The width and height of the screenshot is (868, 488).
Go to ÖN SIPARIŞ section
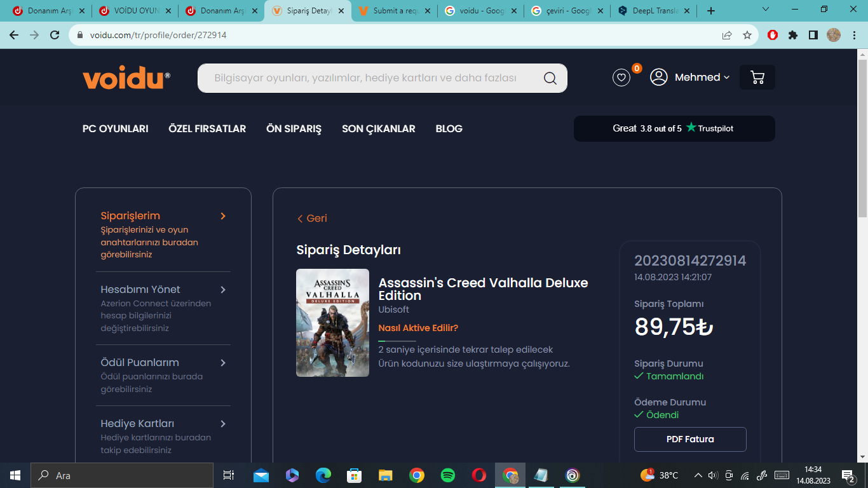click(x=294, y=128)
